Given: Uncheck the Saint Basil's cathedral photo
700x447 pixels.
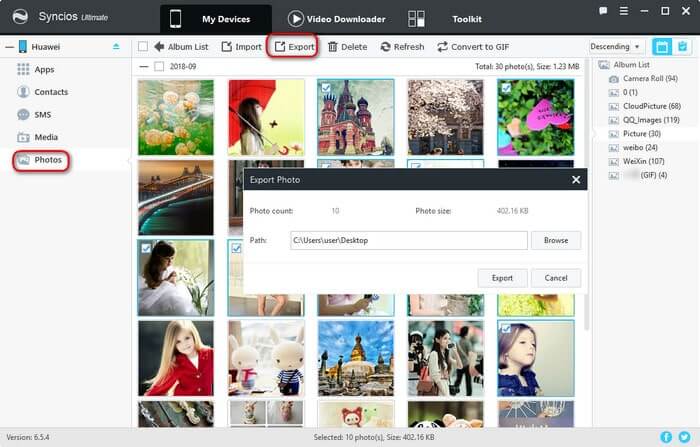Looking at the screenshot, I should (326, 88).
